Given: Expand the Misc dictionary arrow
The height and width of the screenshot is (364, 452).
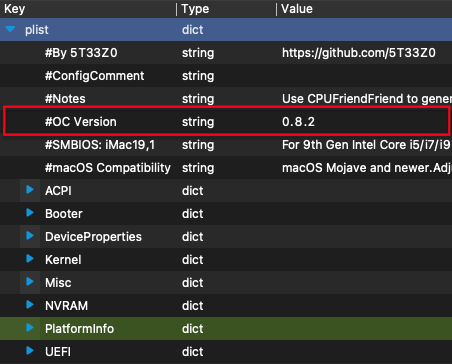Looking at the screenshot, I should [x=30, y=282].
